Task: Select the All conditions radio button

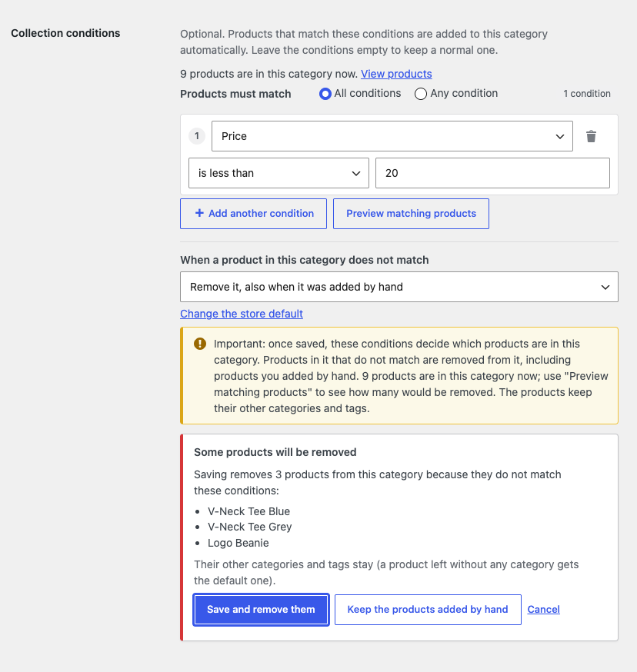Action: (x=325, y=94)
